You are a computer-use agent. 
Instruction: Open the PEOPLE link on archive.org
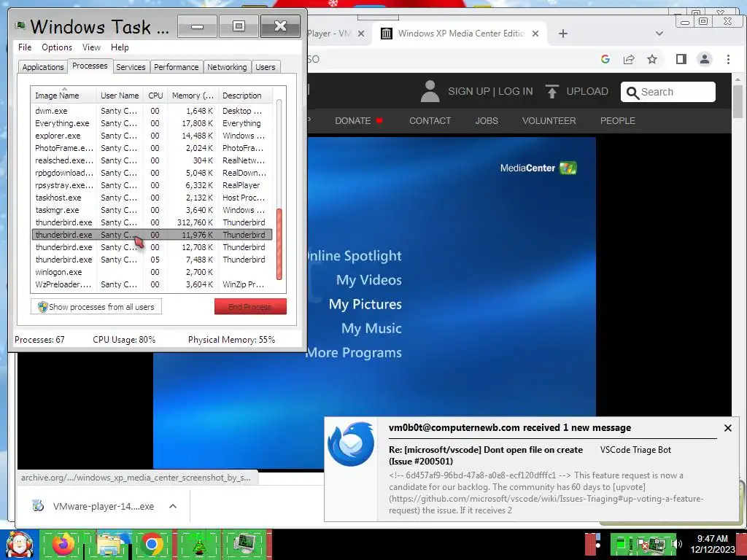(x=617, y=120)
